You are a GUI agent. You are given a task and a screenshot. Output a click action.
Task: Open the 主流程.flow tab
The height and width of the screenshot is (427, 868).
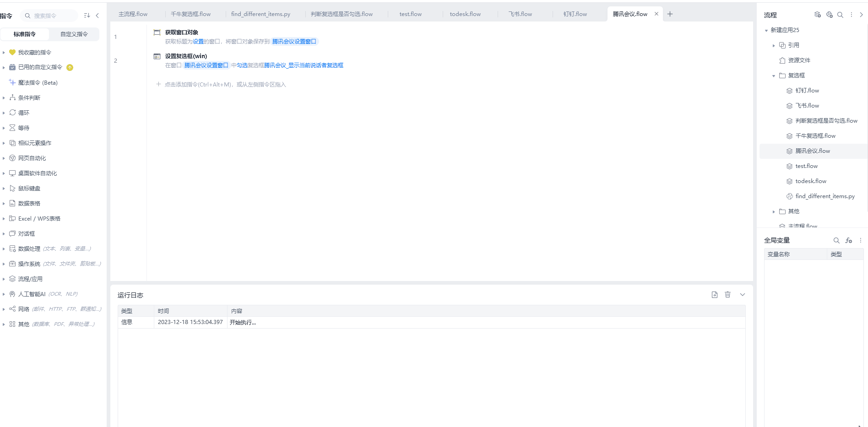pyautogui.click(x=133, y=14)
